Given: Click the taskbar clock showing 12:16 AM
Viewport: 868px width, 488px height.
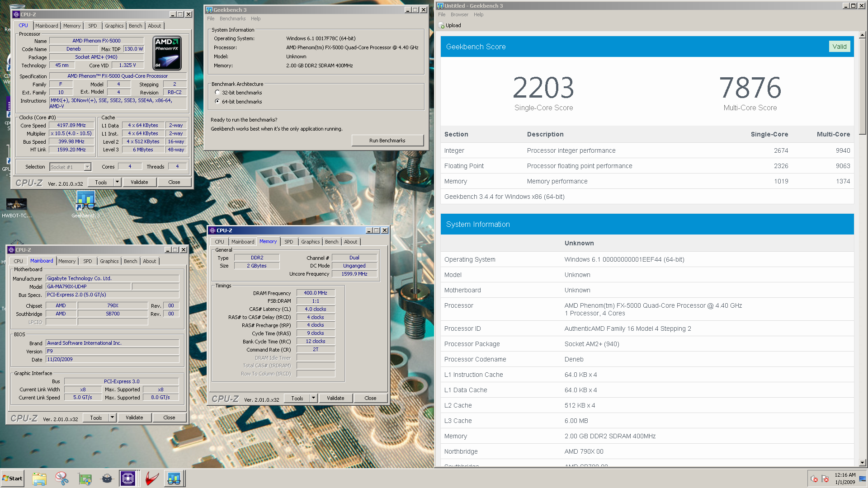Looking at the screenshot, I should coord(845,479).
